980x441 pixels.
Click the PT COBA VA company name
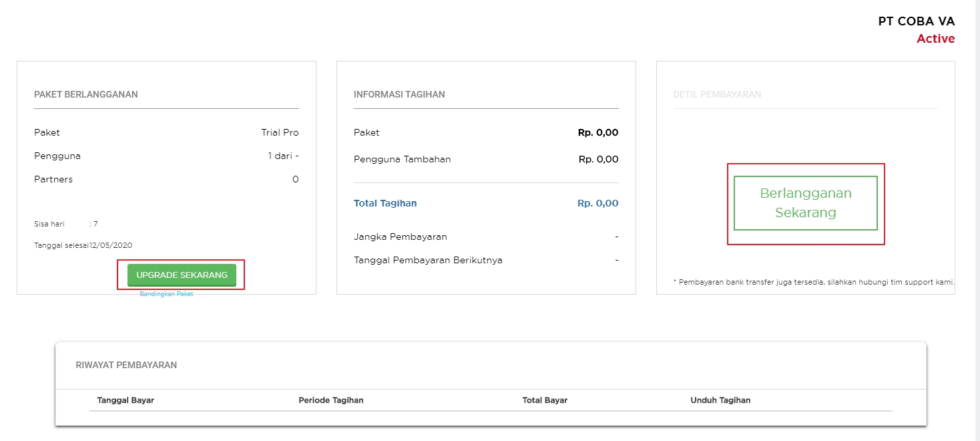click(x=916, y=21)
